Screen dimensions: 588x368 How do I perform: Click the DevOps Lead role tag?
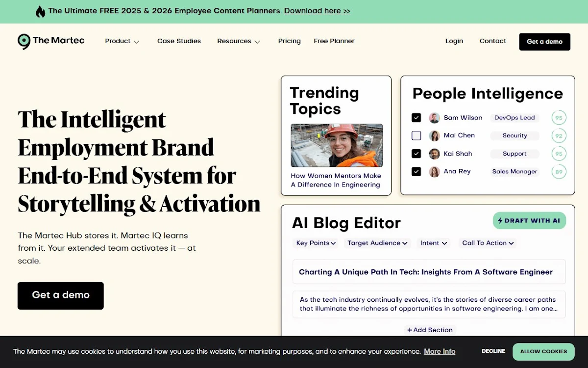pos(514,118)
